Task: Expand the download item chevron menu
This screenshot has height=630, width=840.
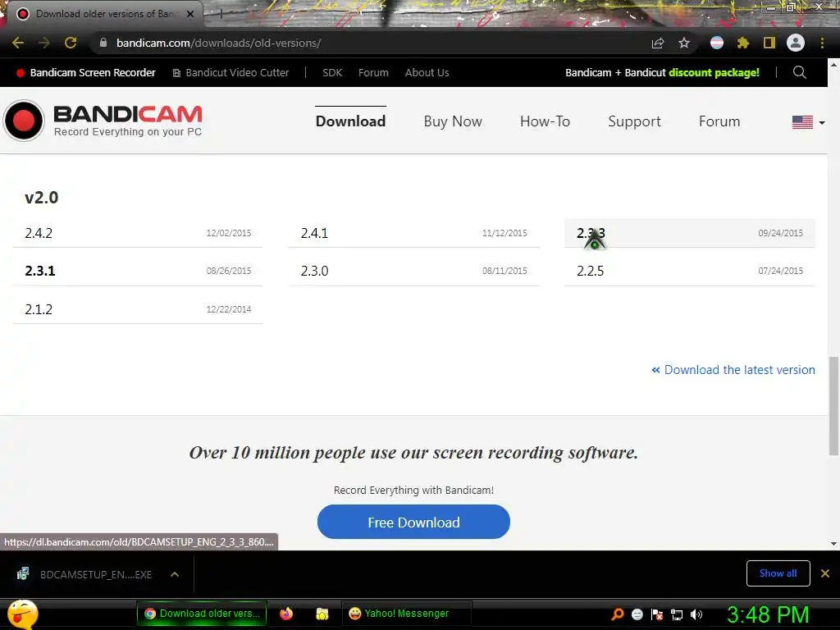Action: pos(175,574)
